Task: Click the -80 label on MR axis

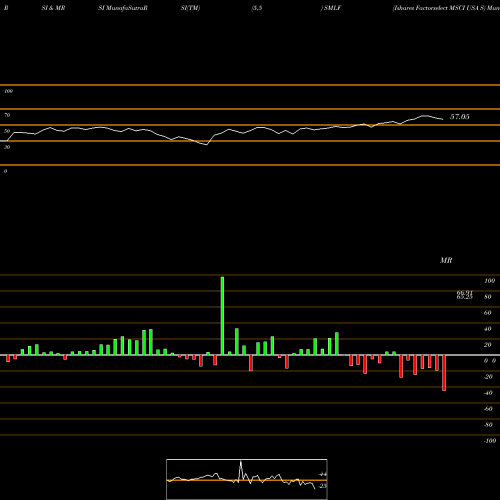Action: point(488,425)
